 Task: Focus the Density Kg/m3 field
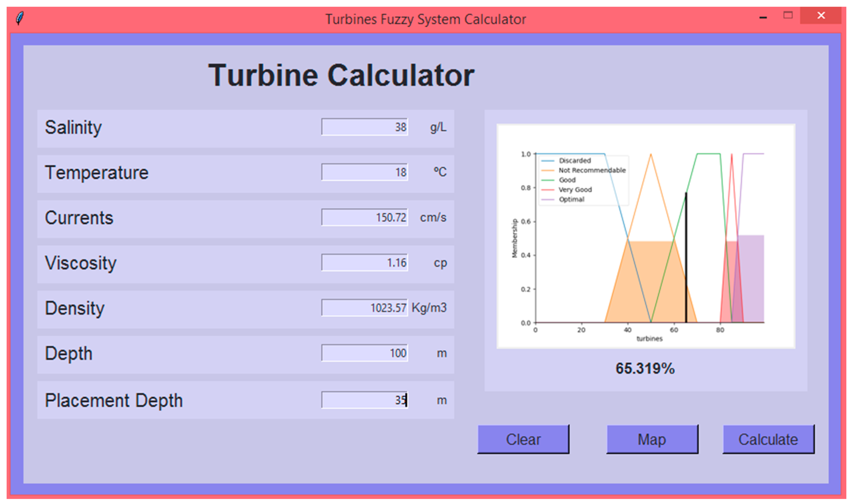[x=364, y=308]
